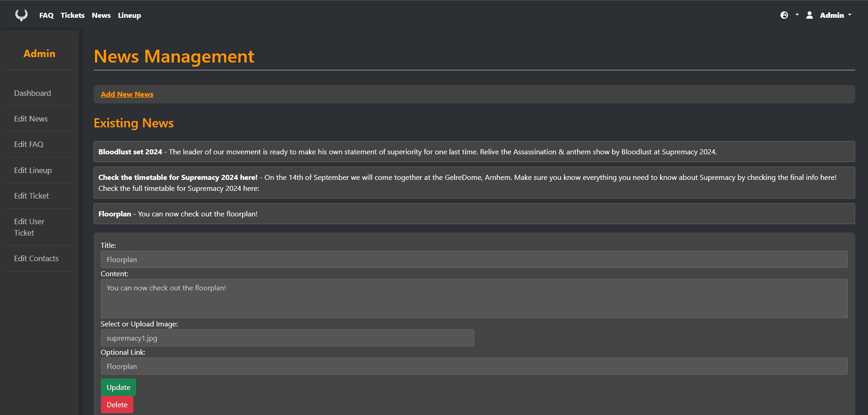Go to Tickets in top navigation
The image size is (868, 415).
pos(73,16)
